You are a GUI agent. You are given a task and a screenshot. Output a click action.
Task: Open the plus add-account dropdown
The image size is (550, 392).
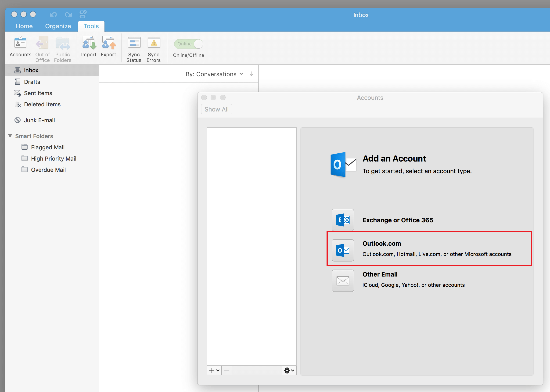pos(214,370)
